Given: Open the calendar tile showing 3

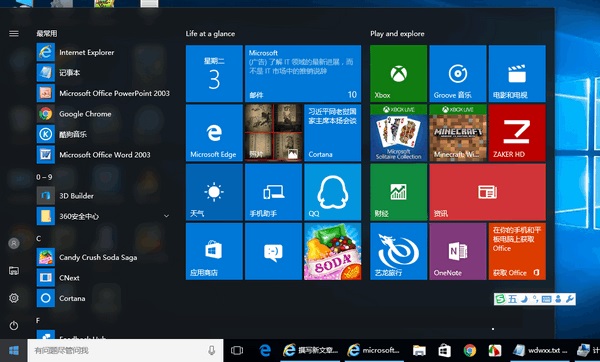Looking at the screenshot, I should (x=214, y=73).
